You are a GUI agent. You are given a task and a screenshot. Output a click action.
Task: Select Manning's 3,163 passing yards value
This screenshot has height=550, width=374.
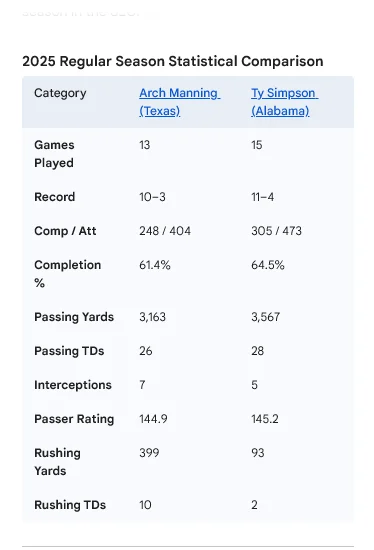click(152, 317)
